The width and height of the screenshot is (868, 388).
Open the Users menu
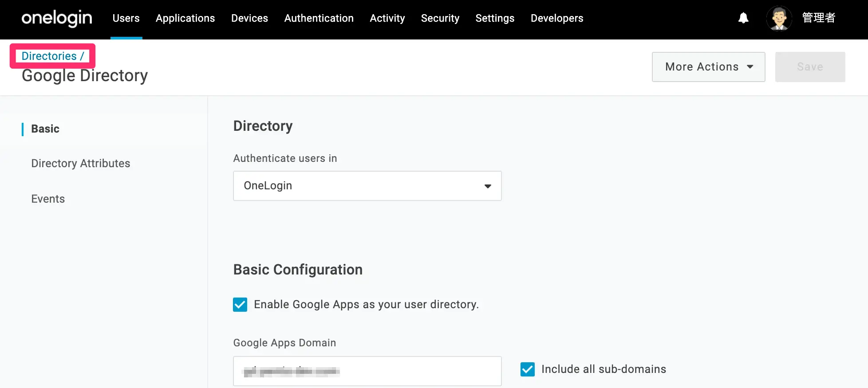click(x=126, y=18)
